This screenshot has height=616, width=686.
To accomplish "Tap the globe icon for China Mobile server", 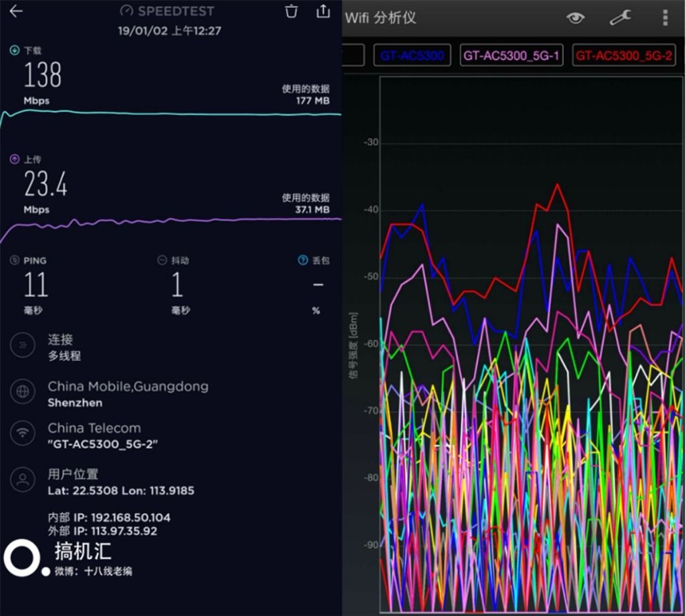I will (x=22, y=391).
